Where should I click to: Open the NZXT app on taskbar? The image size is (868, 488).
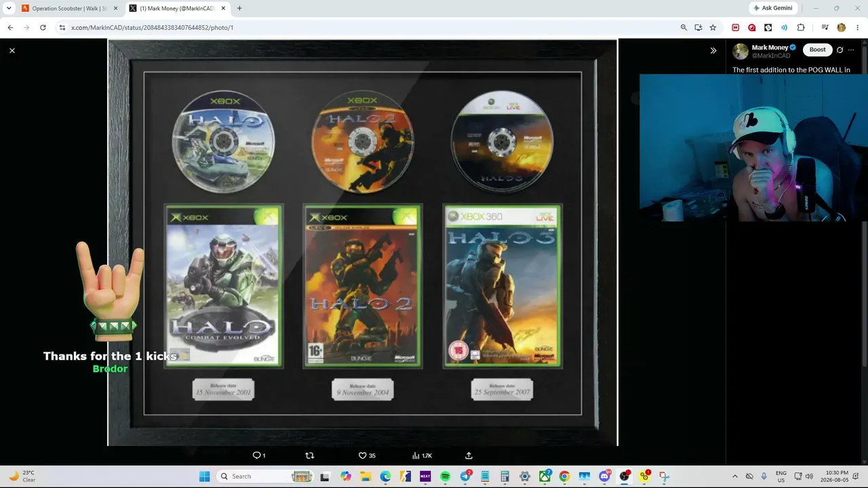tap(425, 476)
